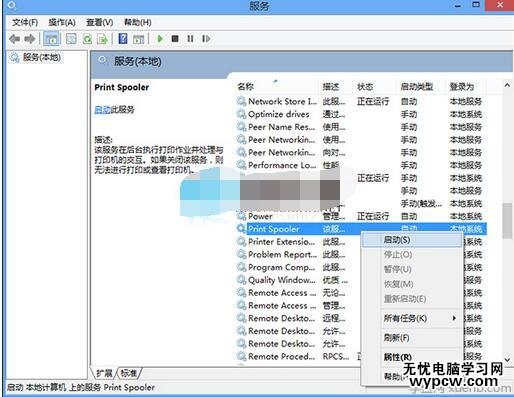Click the gear icon beside Program Comp...
This screenshot has height=397, width=514.
point(241,267)
